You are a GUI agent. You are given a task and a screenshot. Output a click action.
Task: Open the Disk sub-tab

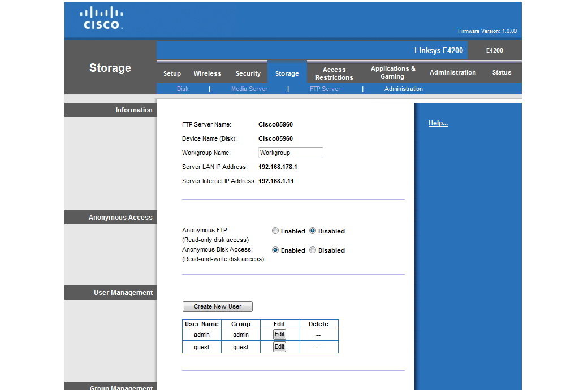(183, 89)
